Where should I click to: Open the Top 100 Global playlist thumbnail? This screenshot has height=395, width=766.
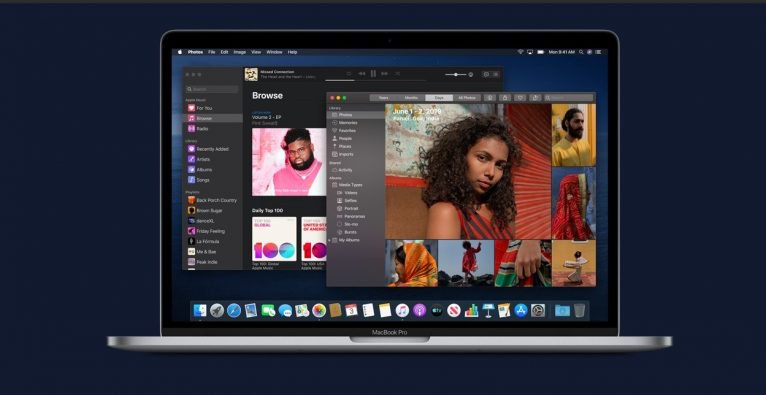point(274,239)
